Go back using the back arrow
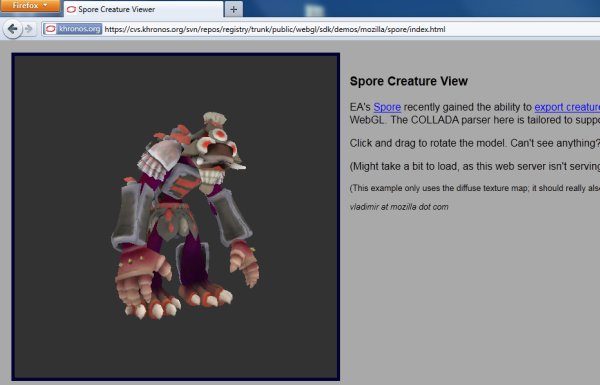The height and width of the screenshot is (385, 600). pos(13,29)
